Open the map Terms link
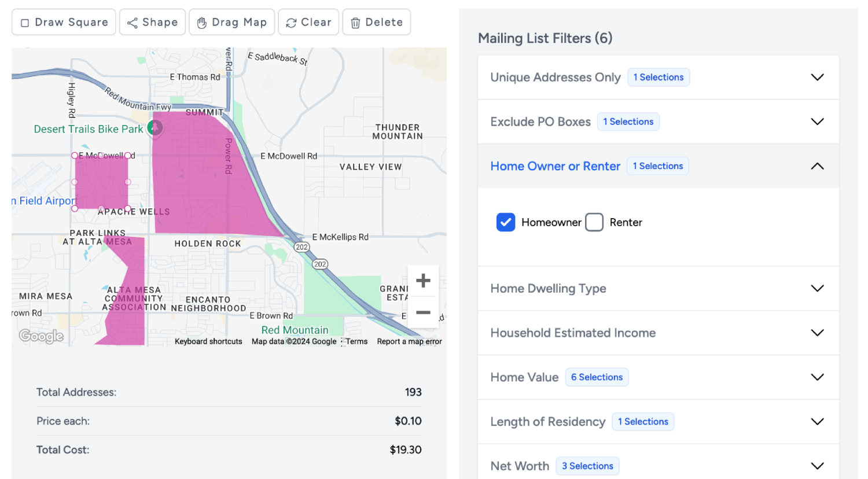 click(x=356, y=341)
